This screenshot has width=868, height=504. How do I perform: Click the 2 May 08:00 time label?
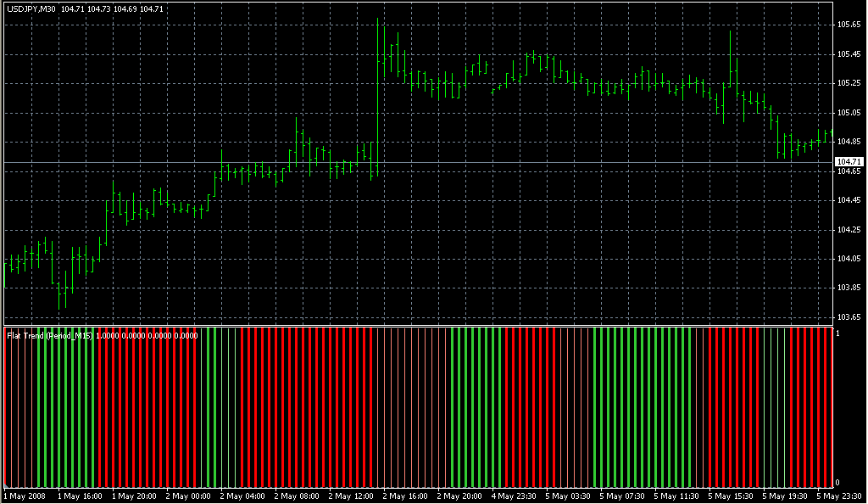[297, 496]
